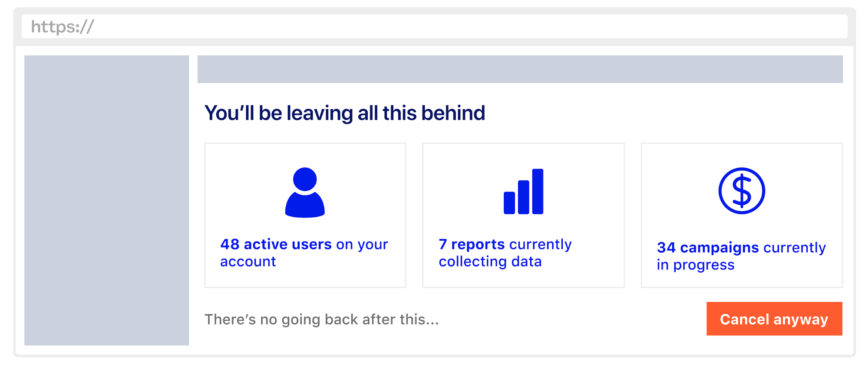The height and width of the screenshot is (372, 868).
Task: Click the "There's no going back" warning text
Action: tap(321, 319)
